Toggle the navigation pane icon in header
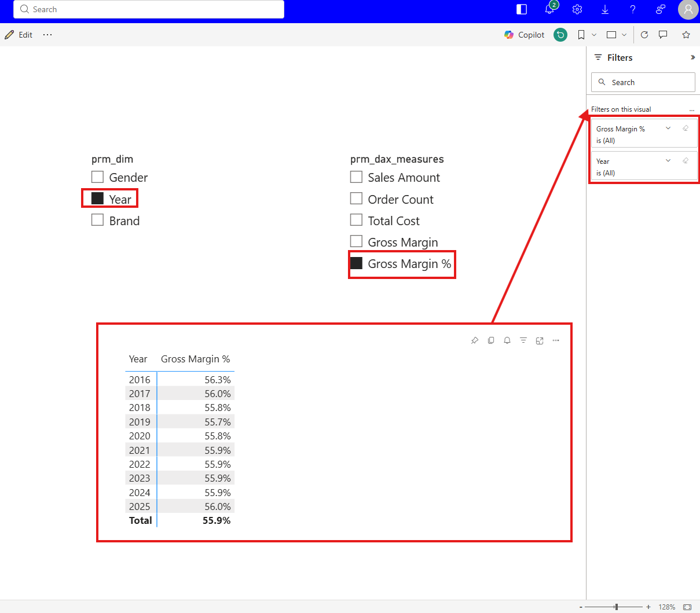The width and height of the screenshot is (700, 613). point(522,9)
